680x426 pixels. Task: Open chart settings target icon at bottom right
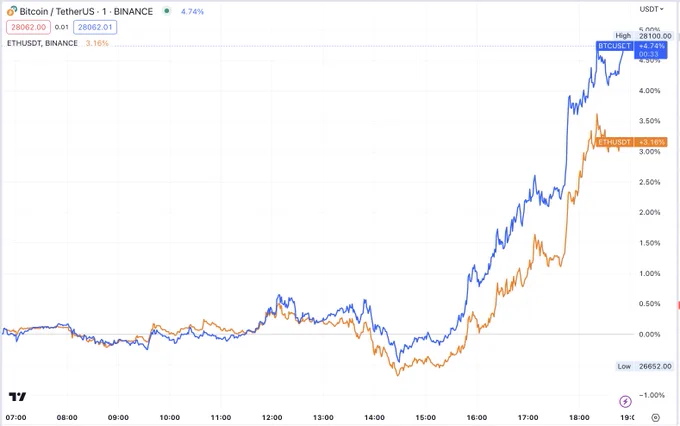coord(656,418)
